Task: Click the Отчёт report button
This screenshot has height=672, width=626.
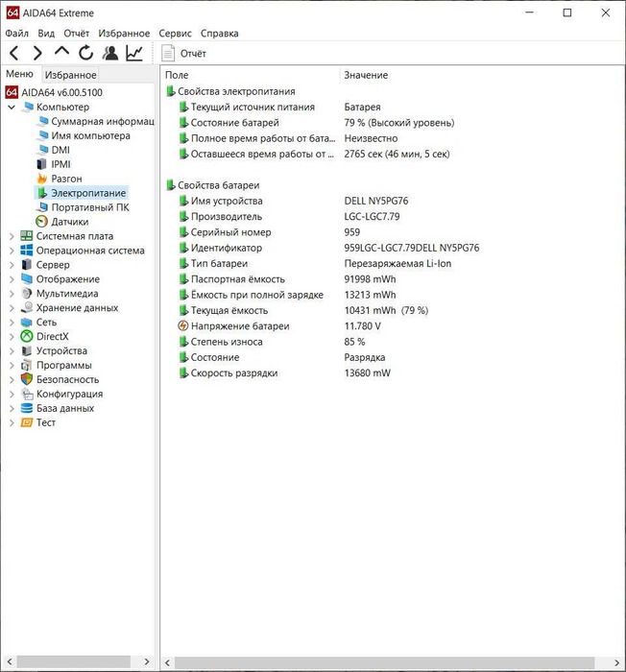Action: coord(184,54)
